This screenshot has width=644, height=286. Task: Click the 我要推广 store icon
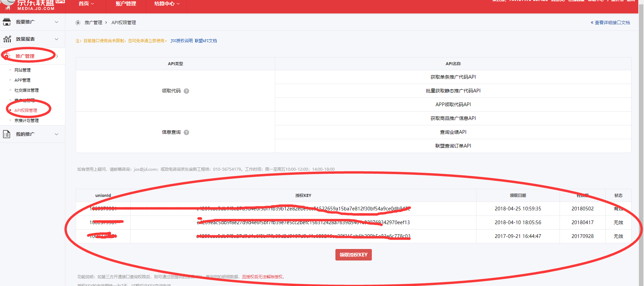[7, 22]
